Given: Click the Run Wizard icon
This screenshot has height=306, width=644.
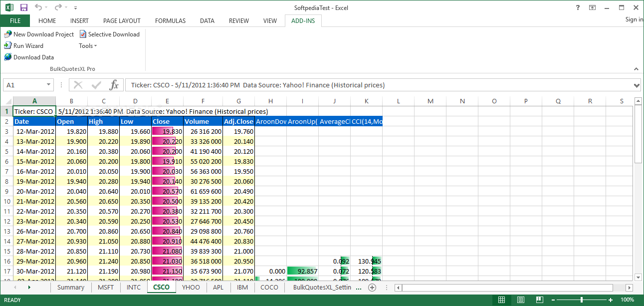Looking at the screenshot, I should (8, 45).
